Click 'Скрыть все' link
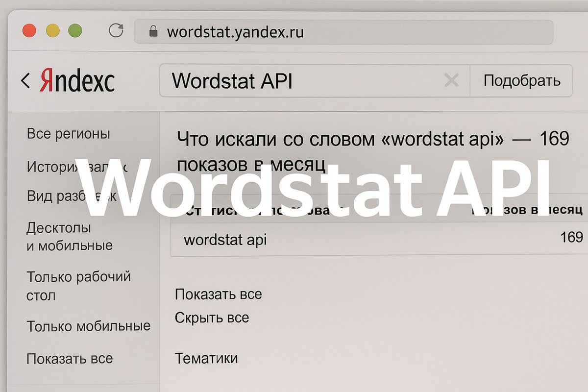Screen dimensions: 588x392 [x=212, y=318]
